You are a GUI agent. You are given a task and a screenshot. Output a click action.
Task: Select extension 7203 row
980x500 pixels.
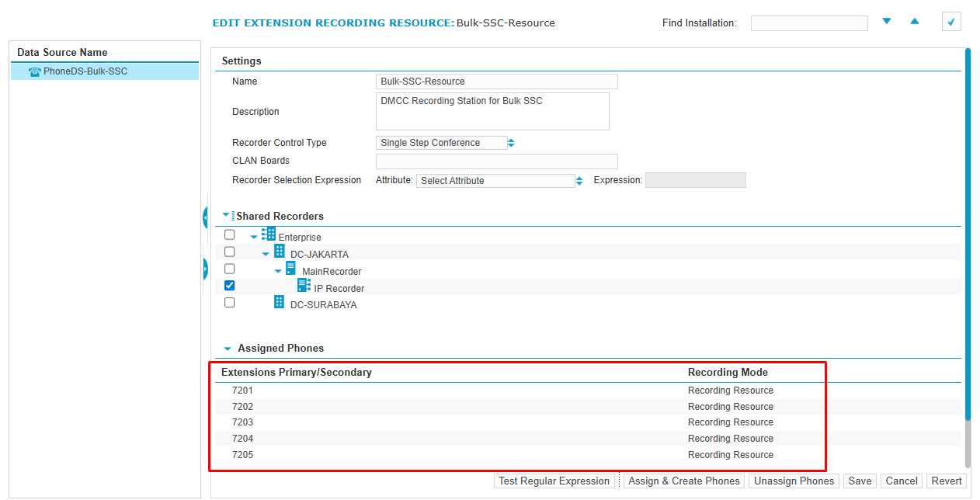(242, 422)
